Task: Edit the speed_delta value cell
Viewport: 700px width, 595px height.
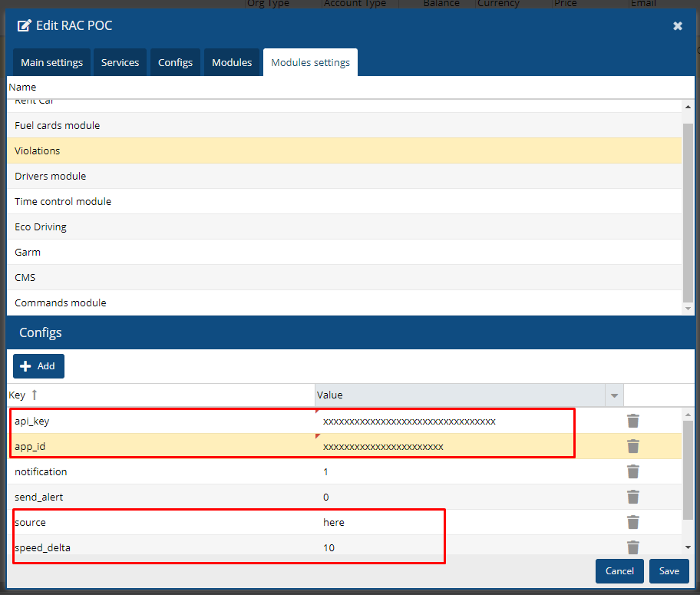Action: [x=461, y=547]
